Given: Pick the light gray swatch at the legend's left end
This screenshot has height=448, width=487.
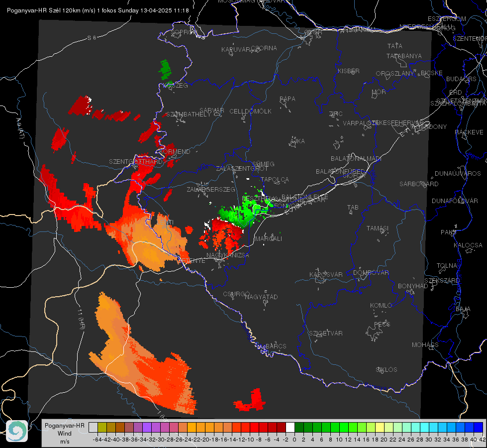Looking at the screenshot, I should pyautogui.click(x=93, y=428).
